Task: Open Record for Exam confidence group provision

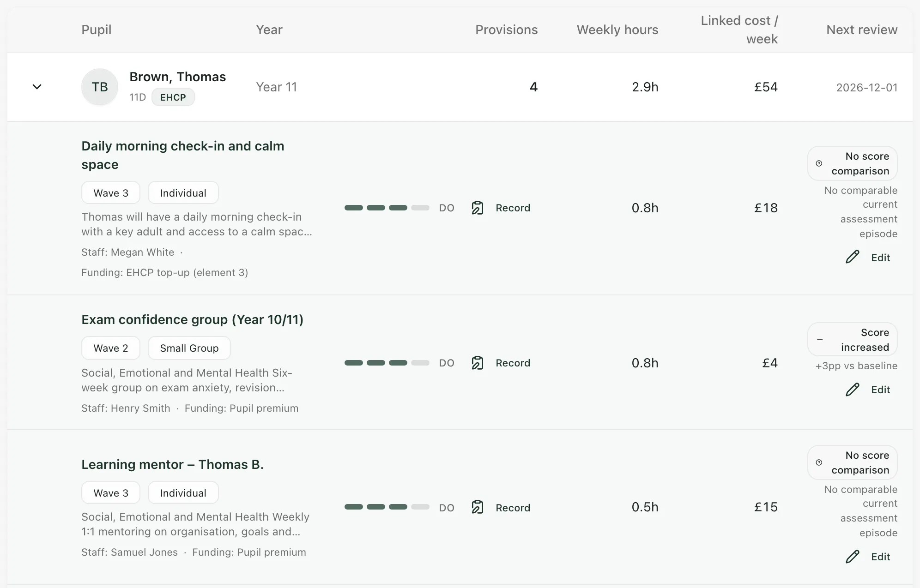Action: [x=501, y=363]
